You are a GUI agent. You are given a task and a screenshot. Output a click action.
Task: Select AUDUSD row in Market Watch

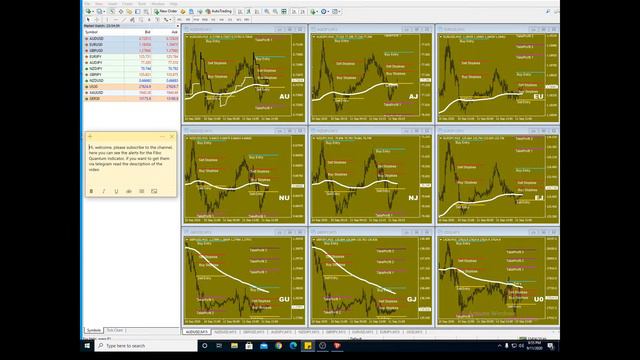(131, 39)
